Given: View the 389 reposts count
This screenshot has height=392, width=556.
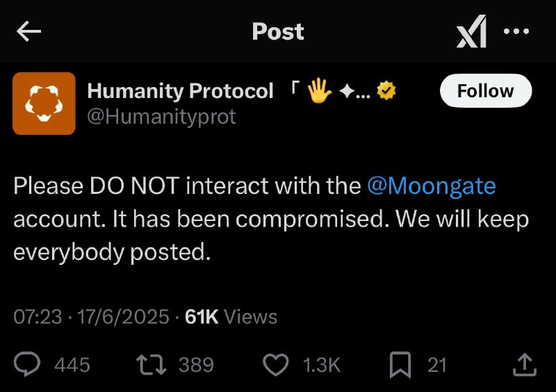Looking at the screenshot, I should point(196,365).
